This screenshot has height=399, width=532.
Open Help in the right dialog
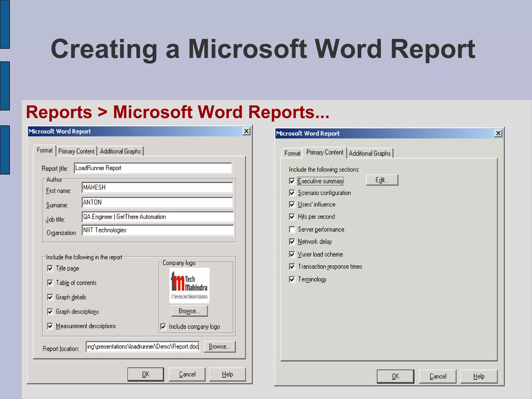pos(479,376)
